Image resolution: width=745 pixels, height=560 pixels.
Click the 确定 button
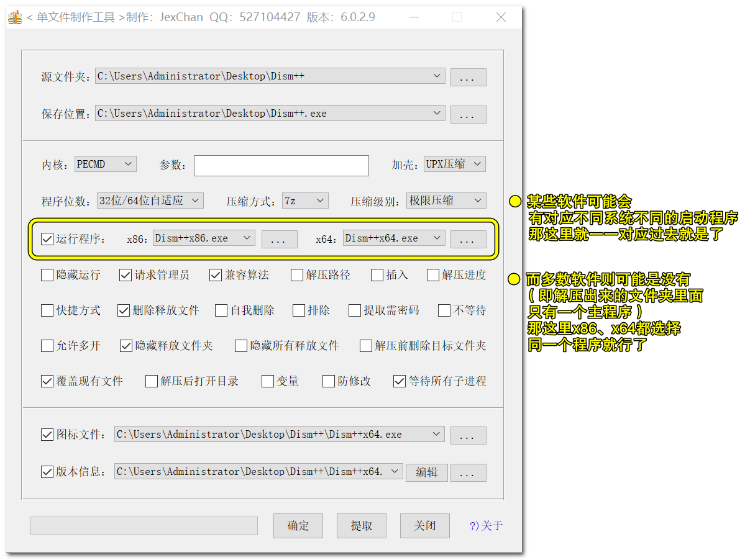(x=298, y=526)
